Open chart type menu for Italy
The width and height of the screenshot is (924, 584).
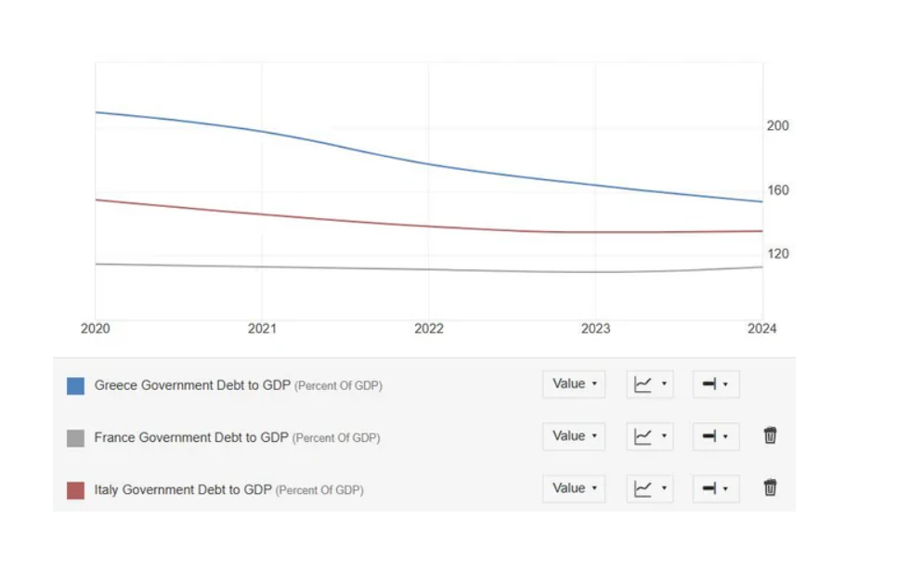coord(650,487)
